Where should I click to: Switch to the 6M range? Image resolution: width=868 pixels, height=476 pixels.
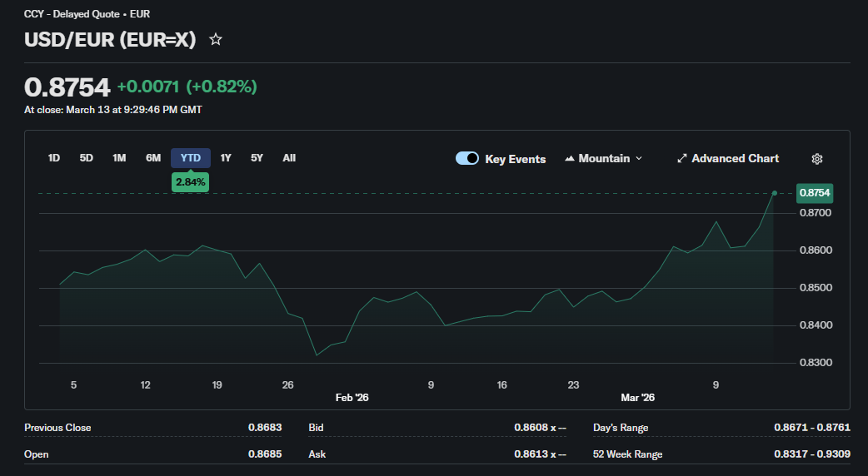153,158
